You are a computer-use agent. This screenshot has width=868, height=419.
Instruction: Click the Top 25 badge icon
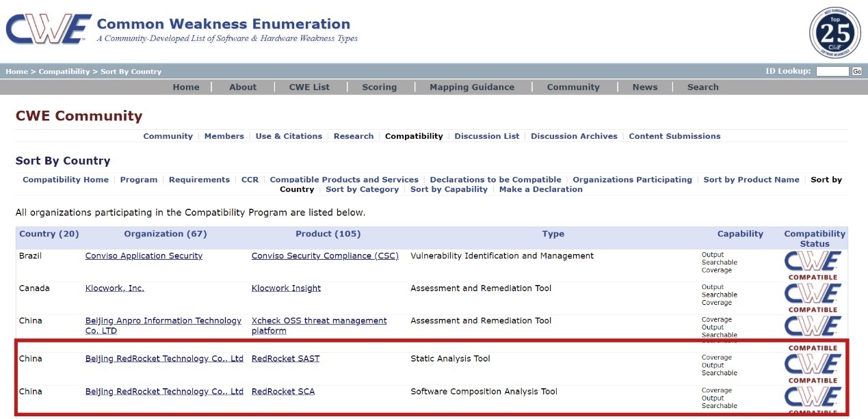coord(834,33)
